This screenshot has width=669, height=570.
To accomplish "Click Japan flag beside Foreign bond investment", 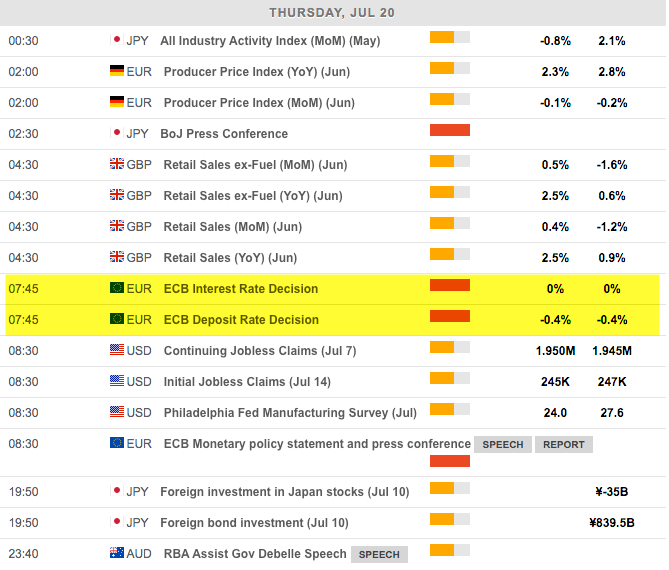I will tap(116, 522).
